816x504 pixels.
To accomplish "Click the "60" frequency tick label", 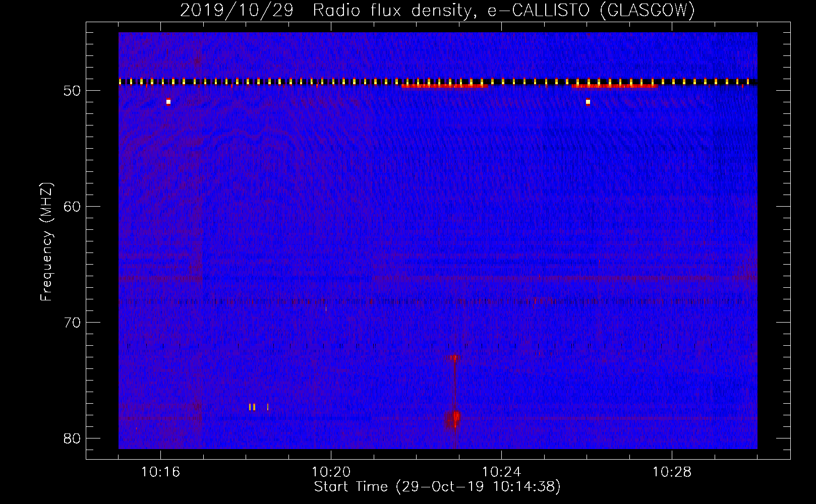I will 73,207.
